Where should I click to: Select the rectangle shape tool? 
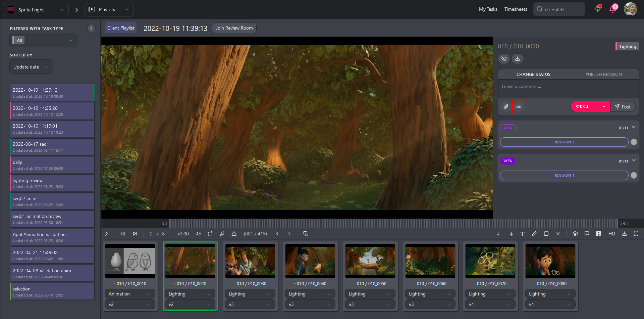pyautogui.click(x=546, y=234)
